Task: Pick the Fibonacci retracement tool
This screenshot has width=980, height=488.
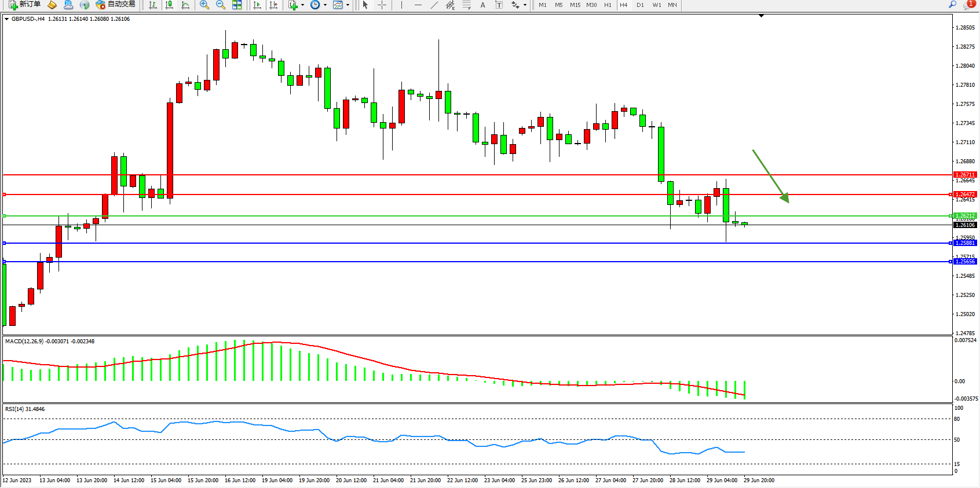Action: pos(467,5)
